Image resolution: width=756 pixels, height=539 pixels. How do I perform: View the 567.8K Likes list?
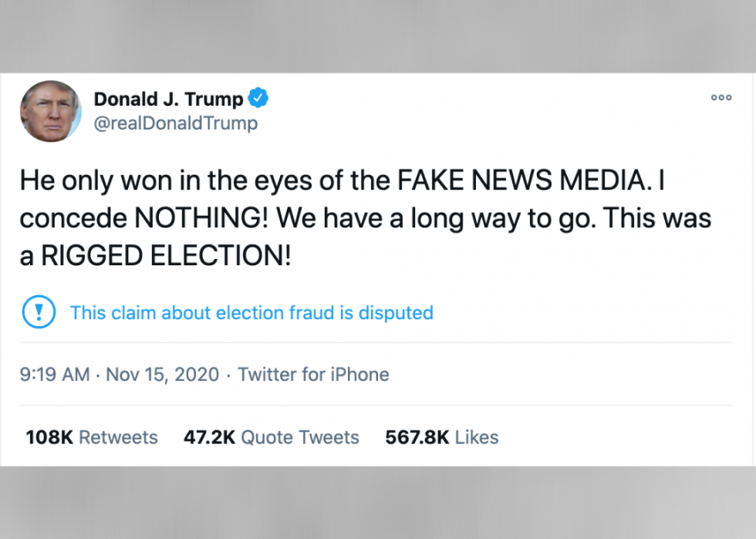[x=442, y=437]
